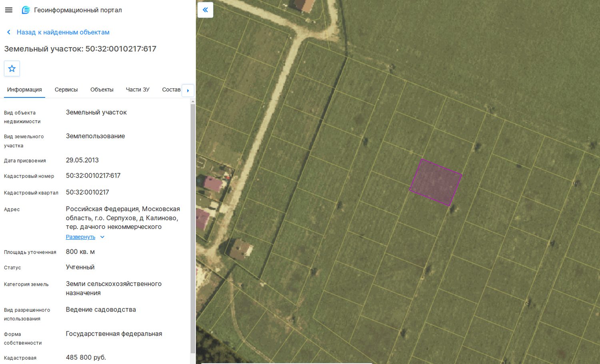The image size is (600, 364).
Task: Click the Форма собственности label
Action: [x=23, y=338]
